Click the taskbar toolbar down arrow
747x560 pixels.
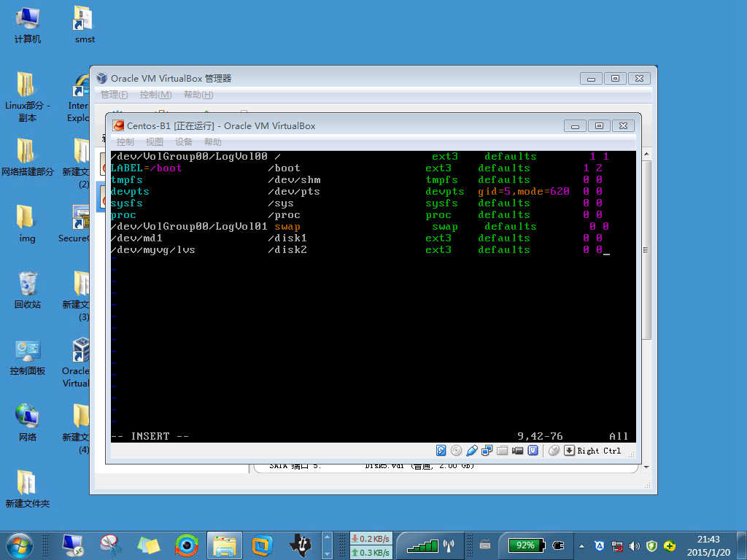tap(327, 555)
